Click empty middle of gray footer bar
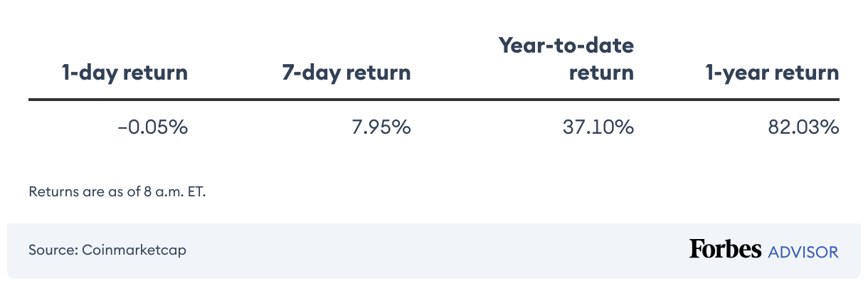 coord(427,250)
